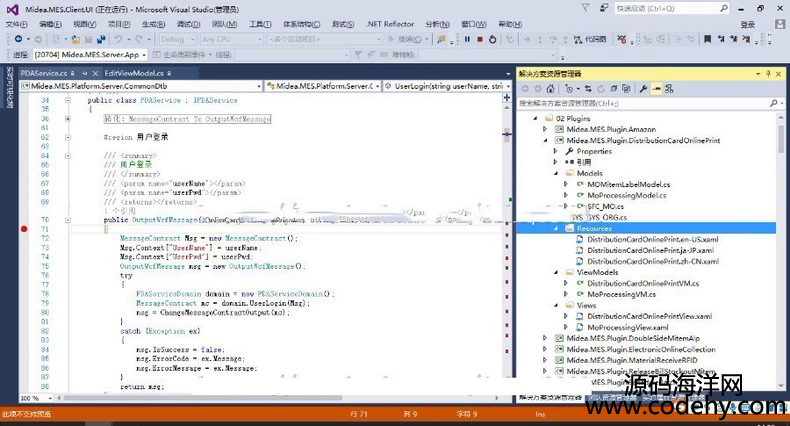Click the feedback icon beside quick launch
This screenshot has width=790, height=426.
tap(604, 8)
